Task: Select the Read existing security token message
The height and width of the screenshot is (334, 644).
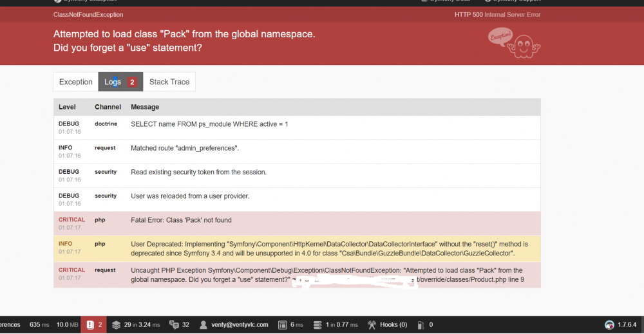Action: tap(199, 172)
